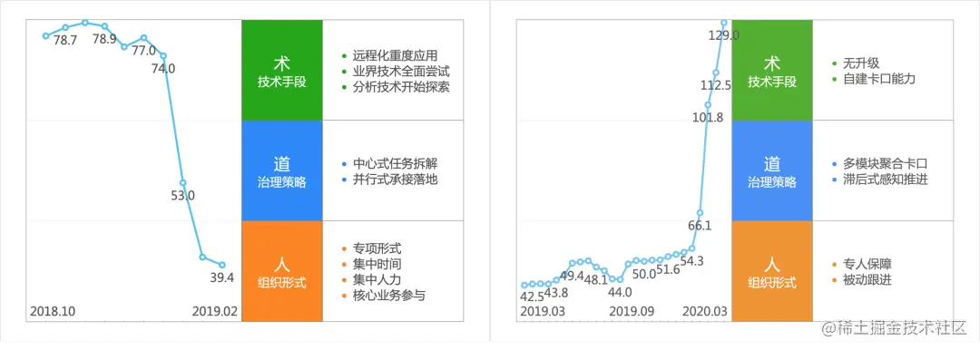980x350 pixels.
Task: Click orange 人 block beside 专人保障
Action: coord(772,271)
